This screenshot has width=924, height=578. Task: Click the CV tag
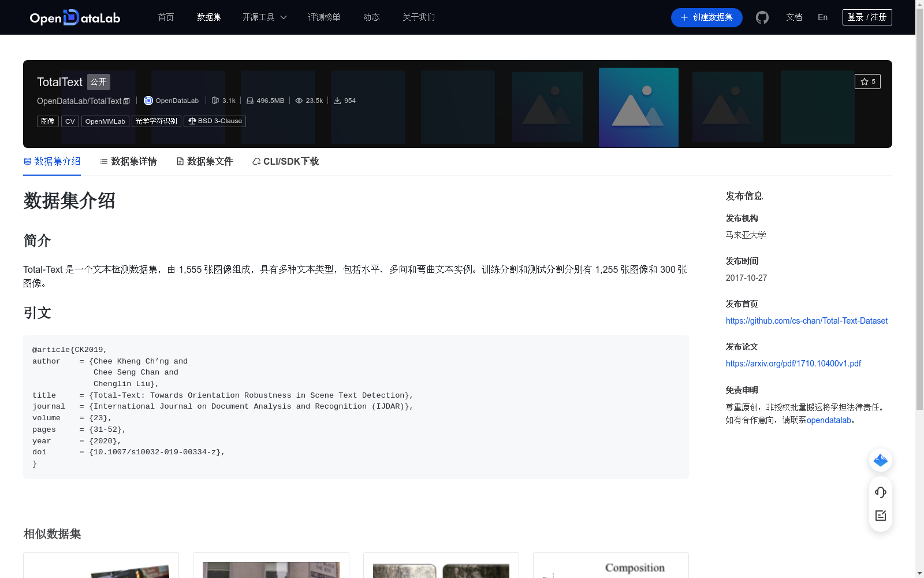(x=70, y=121)
